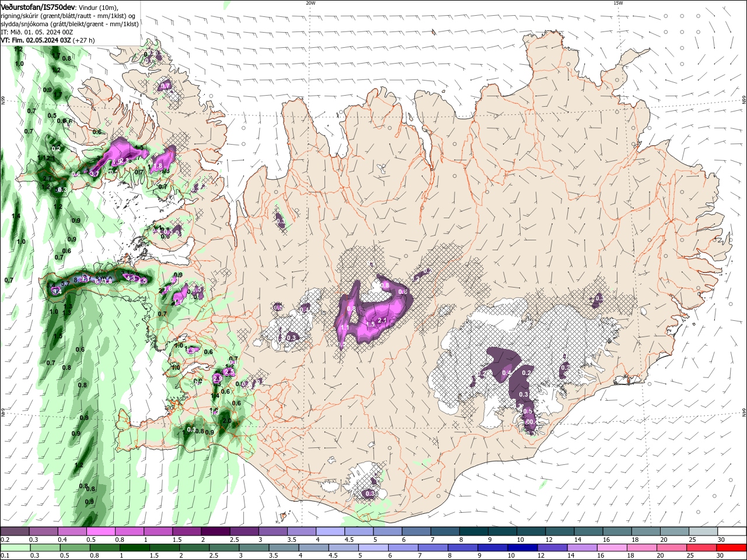Click the darkest green rain-scale swatch labeled 1
Viewport: 747px width, 560px height.
[134, 548]
